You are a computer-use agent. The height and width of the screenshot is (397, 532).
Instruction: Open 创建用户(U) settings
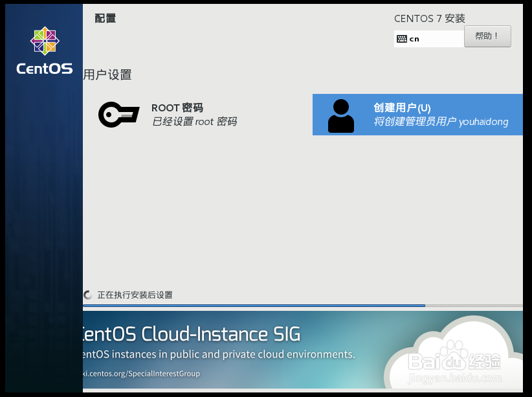point(417,115)
